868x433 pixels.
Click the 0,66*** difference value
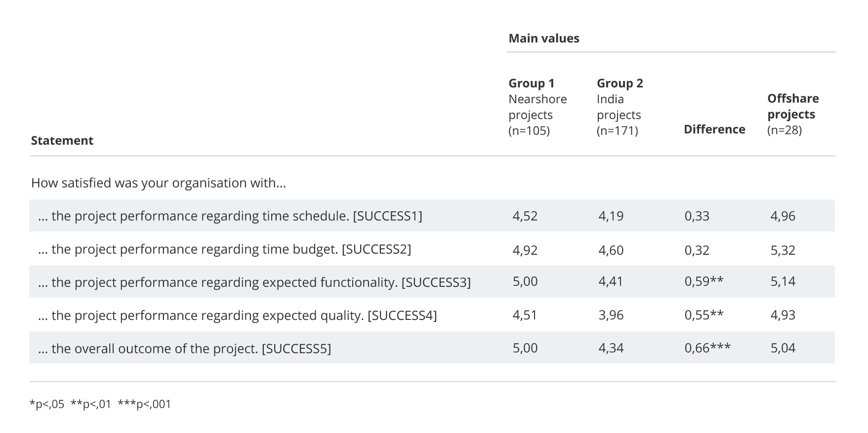pyautogui.click(x=707, y=348)
